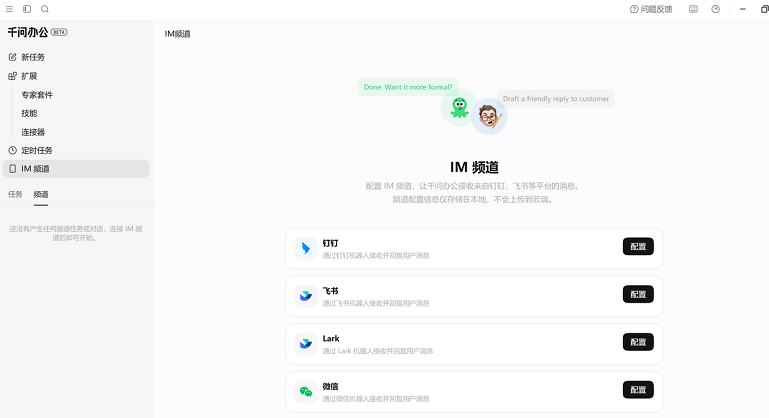The image size is (769, 418).
Task: Click the BETA badge beside 千问办公
Action: (59, 32)
